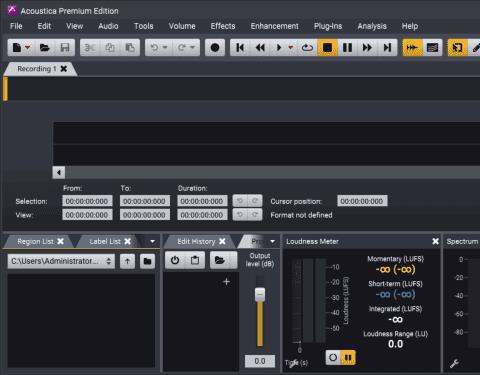Click the Rewind button

(x=260, y=48)
